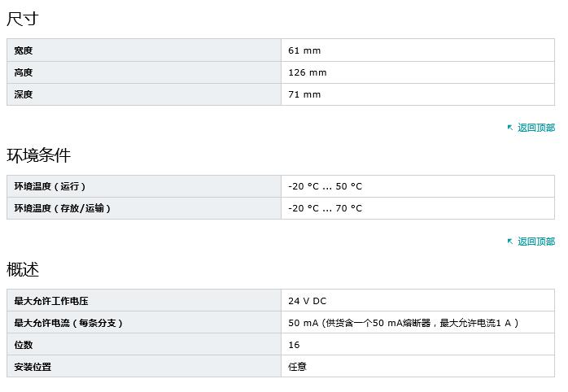Click the arrow icon above 环境条件 heading
568x392 pixels.
point(510,128)
